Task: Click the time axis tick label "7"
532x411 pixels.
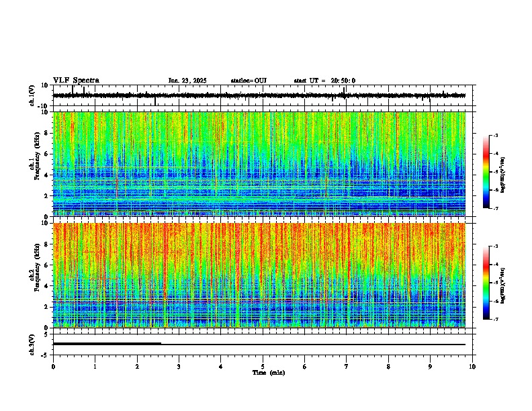Action: [347, 367]
